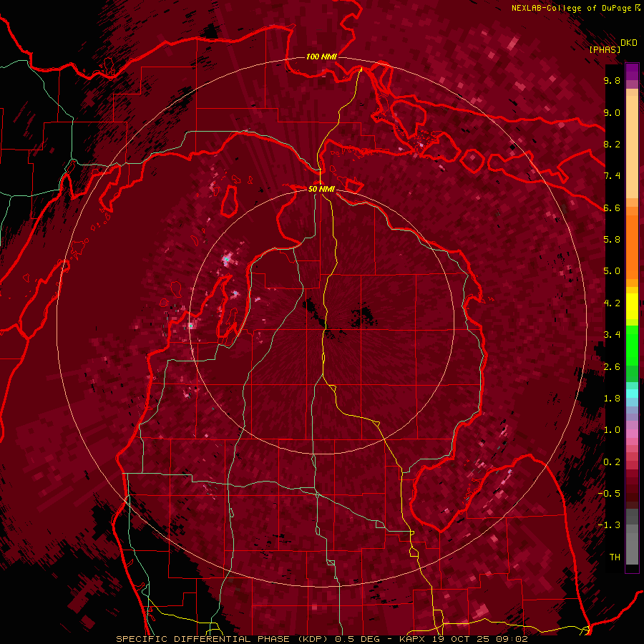Click the 8.2 legend scale value
Viewport: 644px width, 644px height.
tap(612, 144)
